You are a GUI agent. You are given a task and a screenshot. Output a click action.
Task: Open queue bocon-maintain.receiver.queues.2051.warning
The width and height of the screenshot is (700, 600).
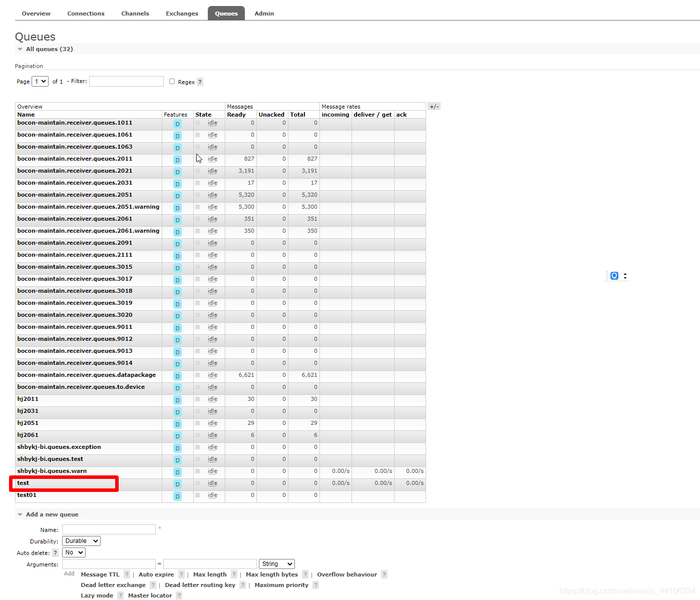[x=88, y=207]
